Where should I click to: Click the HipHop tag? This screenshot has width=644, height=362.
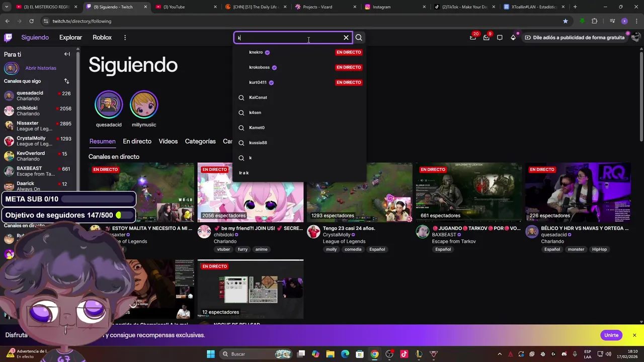[x=599, y=249]
